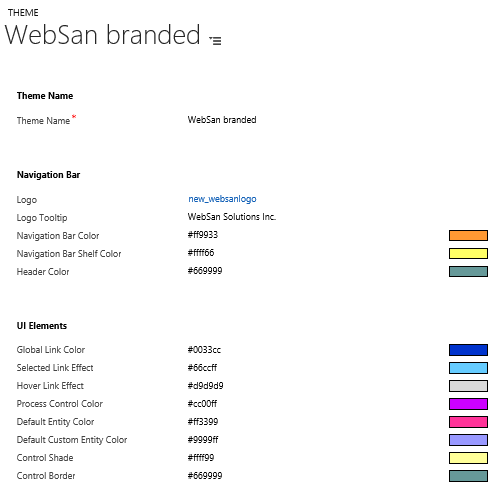
Task: Click the Default Entity Color pink swatch
Action: 468,422
